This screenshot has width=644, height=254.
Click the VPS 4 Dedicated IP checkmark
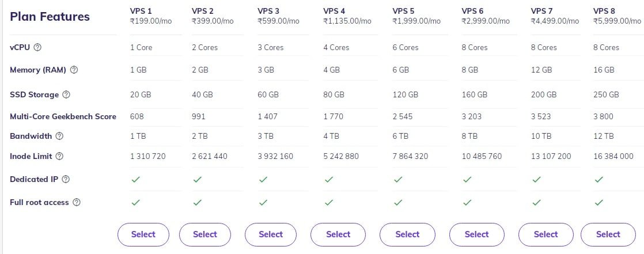pos(328,179)
